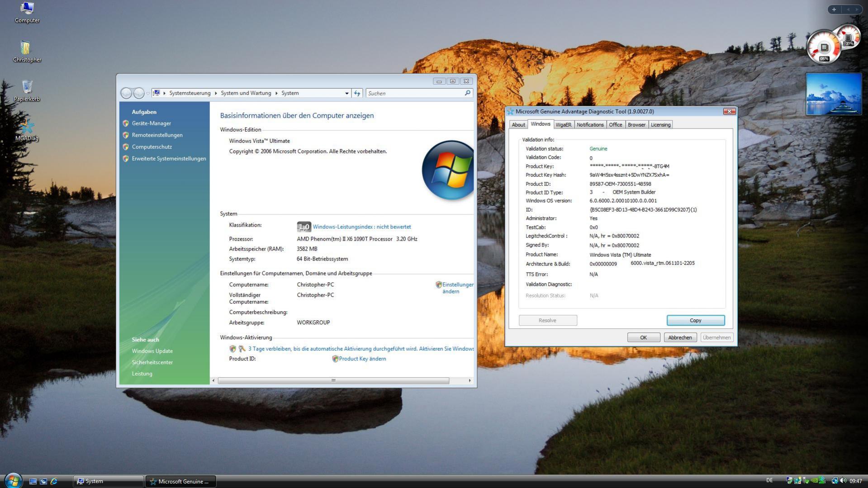
Task: Select the MGADiag desktop icon
Action: (x=27, y=130)
